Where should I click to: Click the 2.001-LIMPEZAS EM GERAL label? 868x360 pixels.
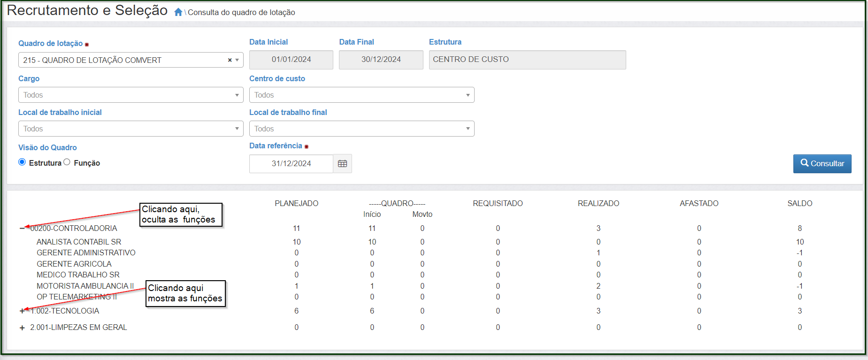coord(78,327)
